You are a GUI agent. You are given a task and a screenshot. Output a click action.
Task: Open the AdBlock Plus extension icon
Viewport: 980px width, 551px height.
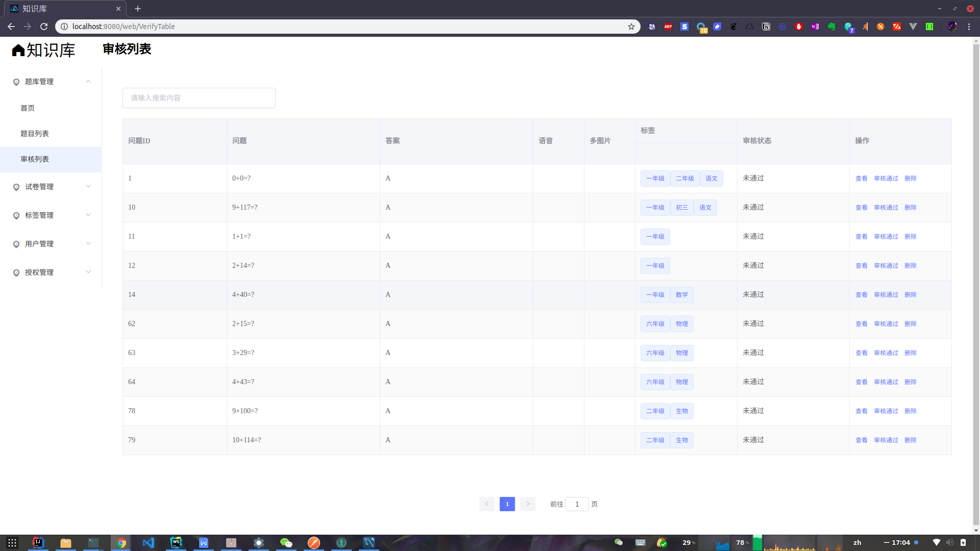point(668,27)
